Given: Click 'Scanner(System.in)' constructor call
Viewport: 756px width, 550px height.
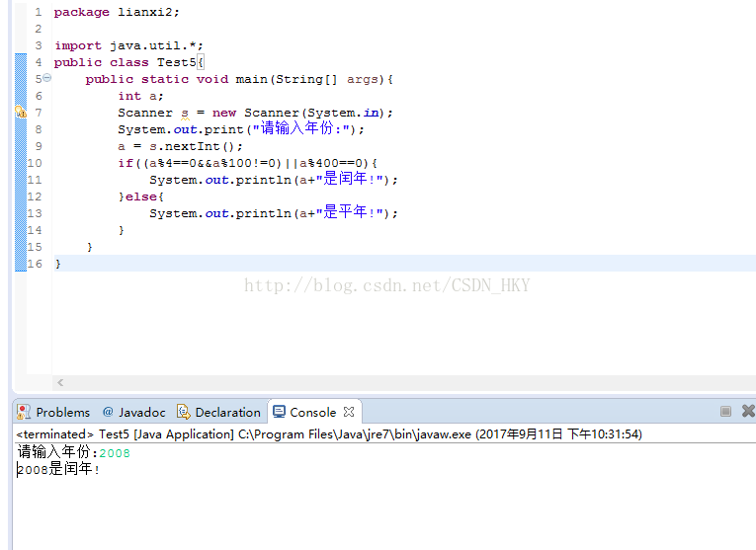Looking at the screenshot, I should pyautogui.click(x=314, y=113).
